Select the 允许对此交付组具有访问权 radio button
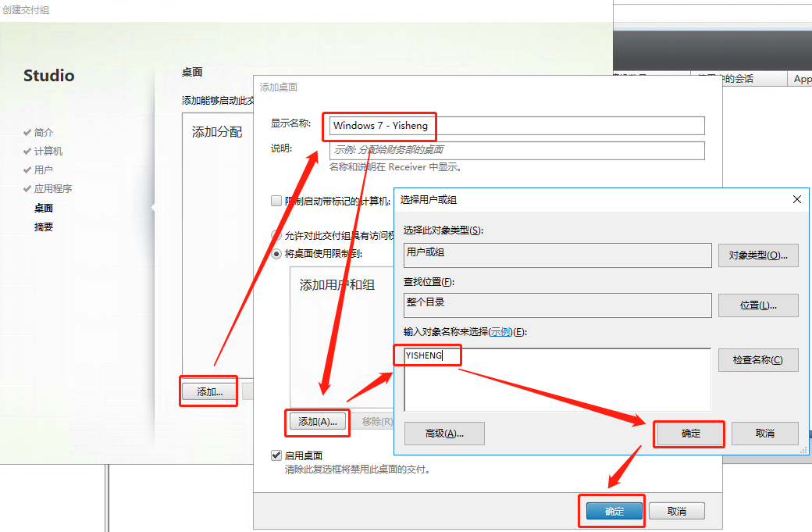This screenshot has width=812, height=532. [x=276, y=234]
